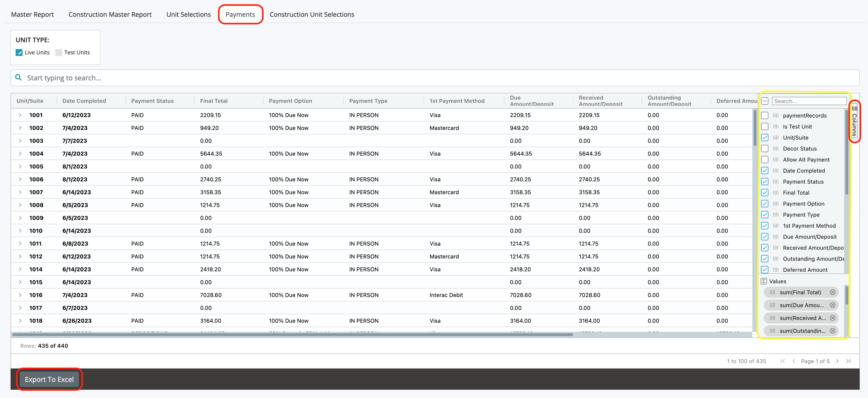Click the Values sigma icon
The width and height of the screenshot is (868, 398).
tap(764, 281)
